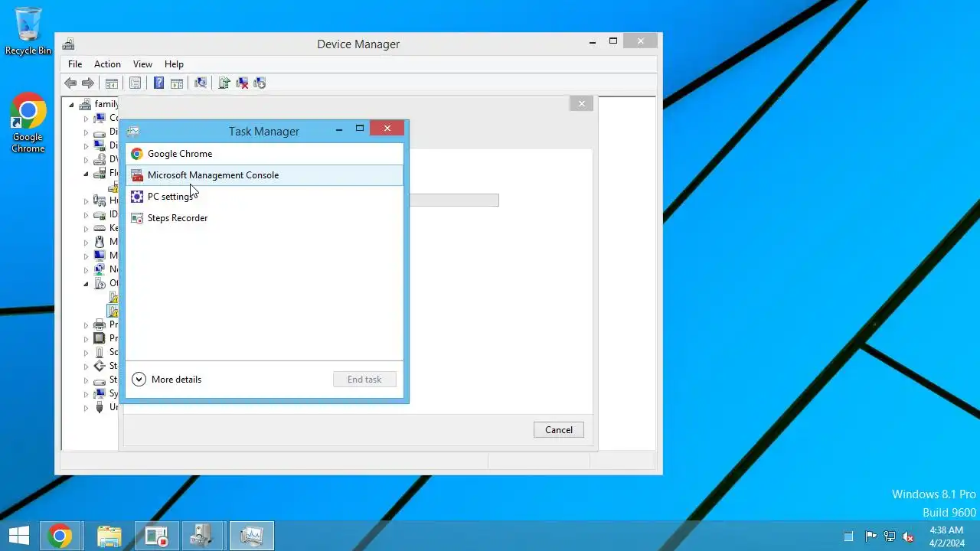Expand the USB plug category arrow
980x551 pixels.
coord(86,407)
